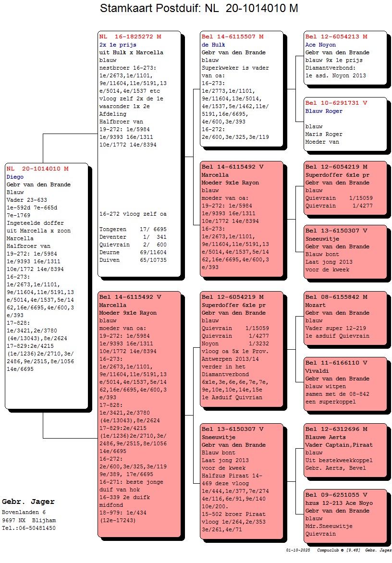Click the Mozart ancestor box

tap(345, 317)
